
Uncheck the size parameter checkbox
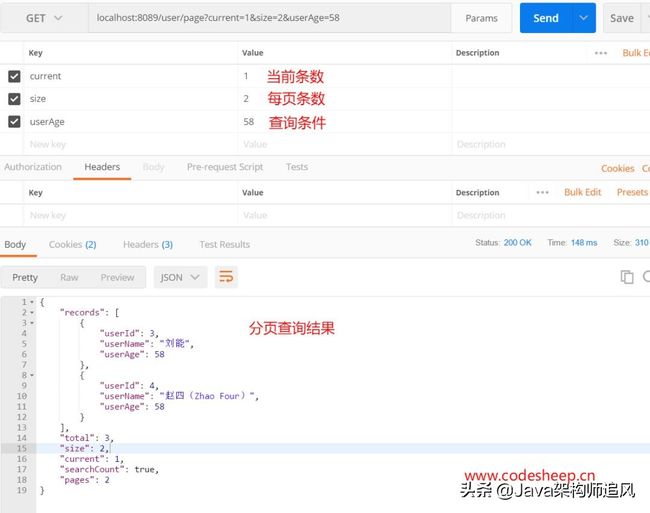[x=15, y=99]
